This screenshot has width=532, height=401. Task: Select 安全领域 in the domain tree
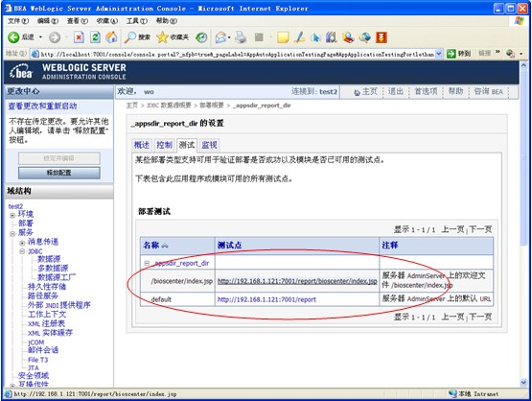[34, 375]
